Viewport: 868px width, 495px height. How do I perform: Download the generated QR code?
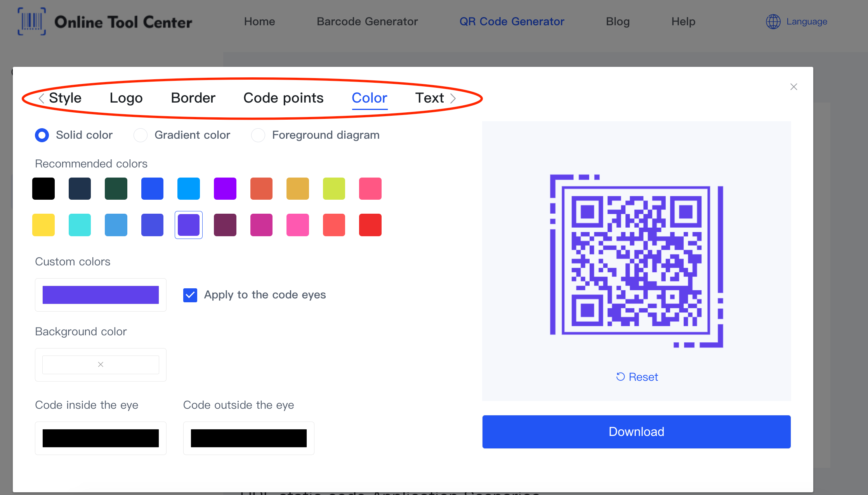pos(636,432)
